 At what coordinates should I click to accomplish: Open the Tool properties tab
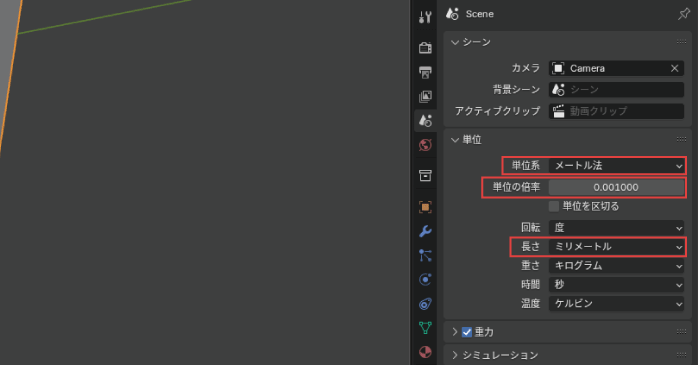(425, 17)
